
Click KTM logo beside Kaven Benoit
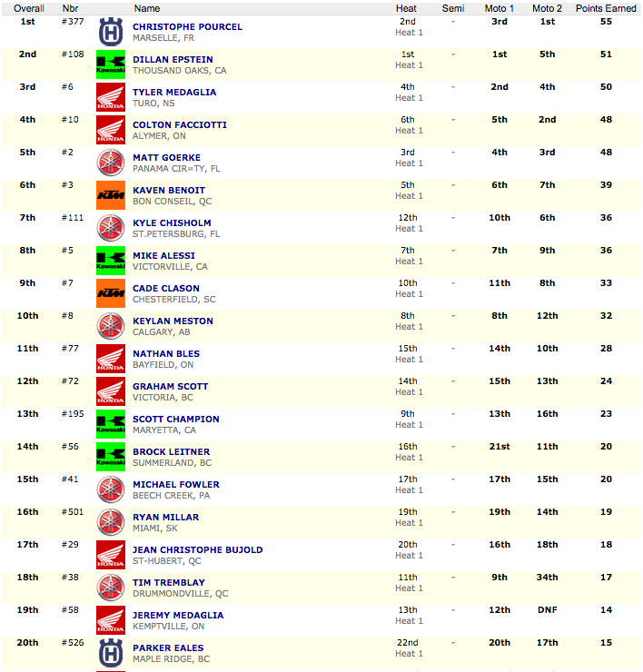click(x=111, y=195)
